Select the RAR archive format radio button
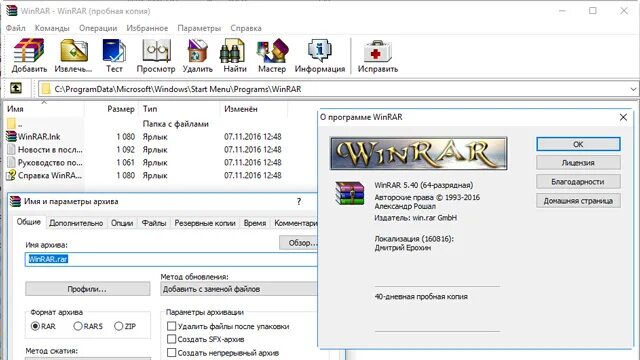Viewport: 640px width, 360px height. pos(35,326)
